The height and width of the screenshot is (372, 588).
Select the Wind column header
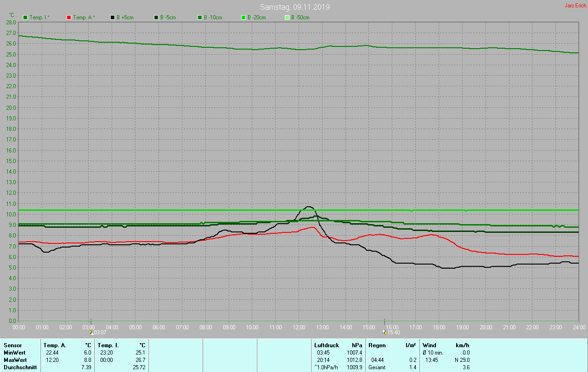[x=429, y=345]
